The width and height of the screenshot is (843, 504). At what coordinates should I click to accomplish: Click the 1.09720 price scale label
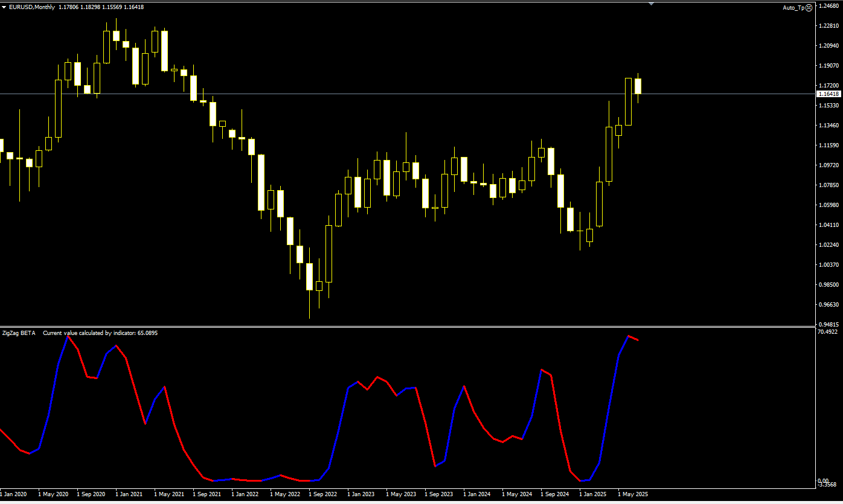pyautogui.click(x=829, y=165)
